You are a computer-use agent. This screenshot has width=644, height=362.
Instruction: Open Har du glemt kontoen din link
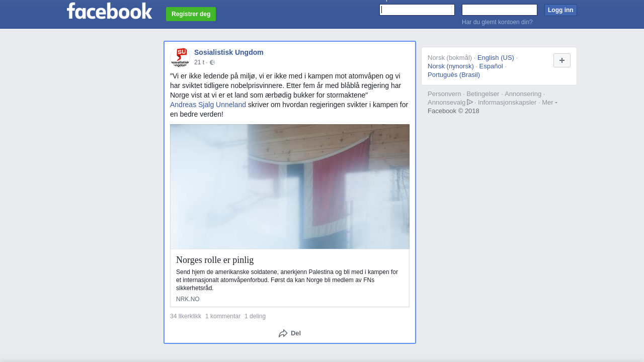pos(497,22)
